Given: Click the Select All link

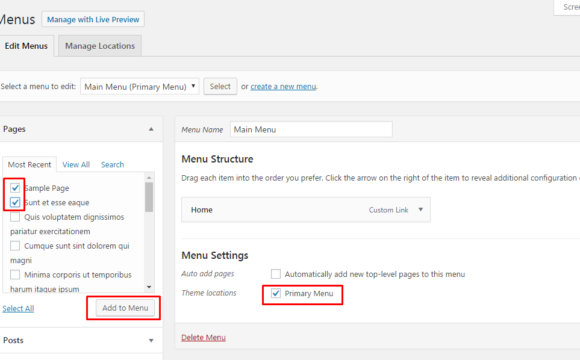Looking at the screenshot, I should coord(18,309).
